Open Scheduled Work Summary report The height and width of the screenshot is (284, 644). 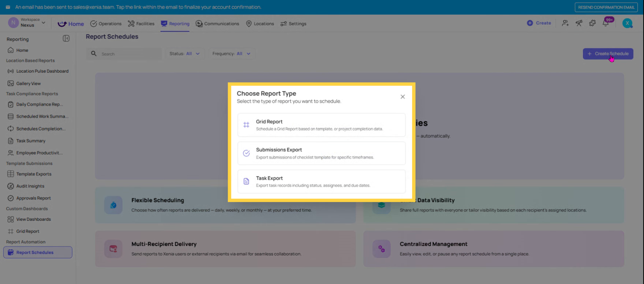[38, 117]
